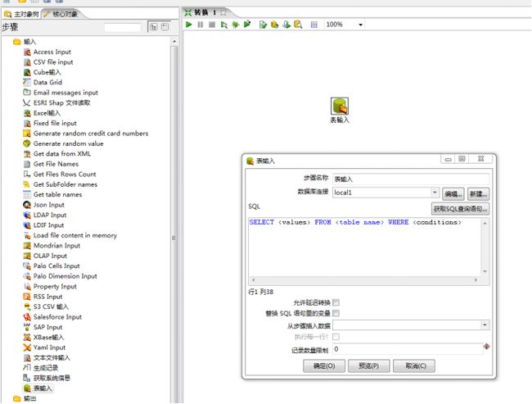
Task: Click the collapse tree icon in steps panel
Action: tap(165, 27)
